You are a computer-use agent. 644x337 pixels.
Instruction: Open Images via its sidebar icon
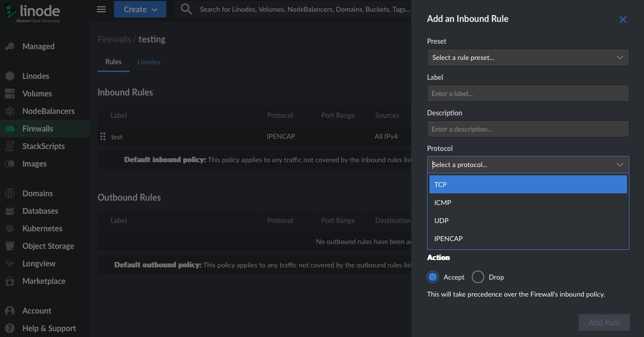click(10, 164)
